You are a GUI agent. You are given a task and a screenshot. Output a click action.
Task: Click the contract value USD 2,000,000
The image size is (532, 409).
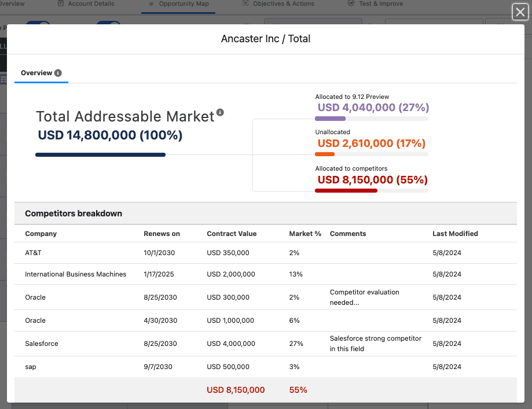pos(231,274)
